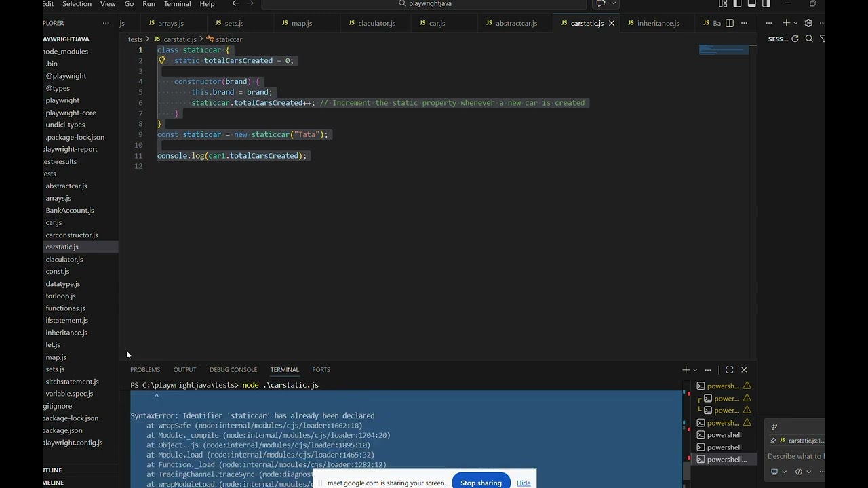
Task: Select first powershell terminal with warning
Action: pos(723,386)
